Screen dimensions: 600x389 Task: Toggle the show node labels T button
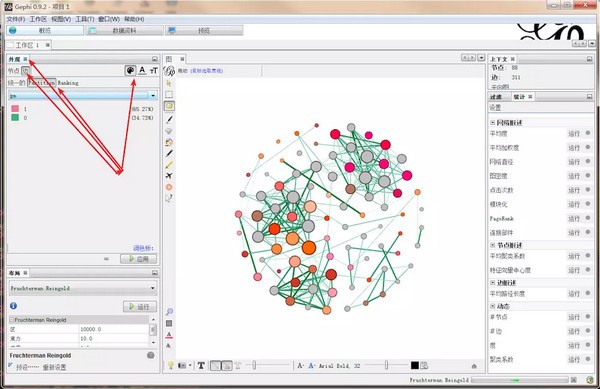click(x=201, y=366)
